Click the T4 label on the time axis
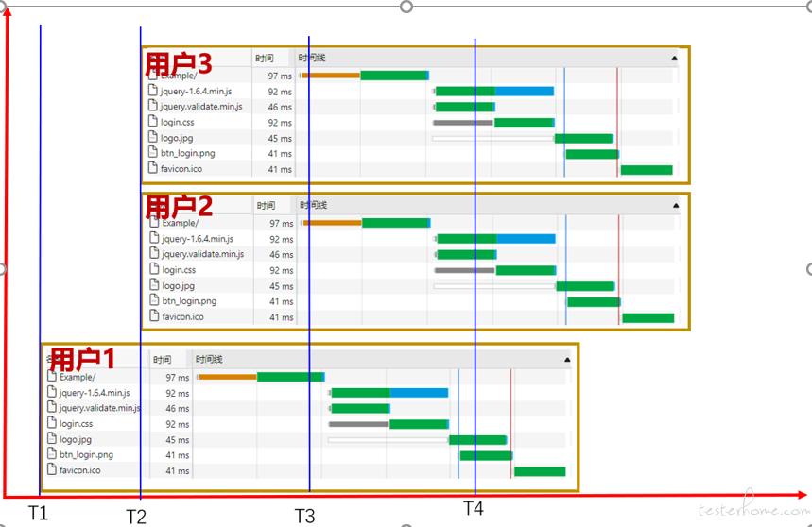 click(x=474, y=509)
